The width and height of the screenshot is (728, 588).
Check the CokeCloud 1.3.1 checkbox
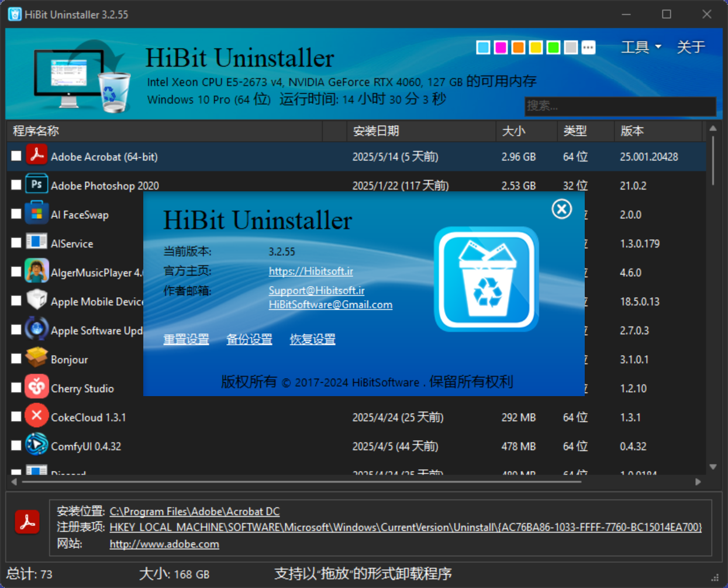pyautogui.click(x=16, y=417)
